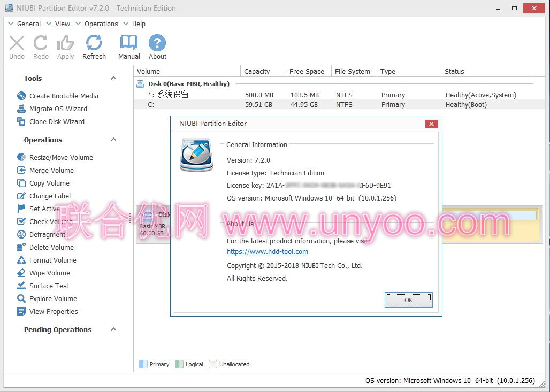The width and height of the screenshot is (550, 392).
Task: Collapse the Operations panel section
Action: pyautogui.click(x=113, y=140)
